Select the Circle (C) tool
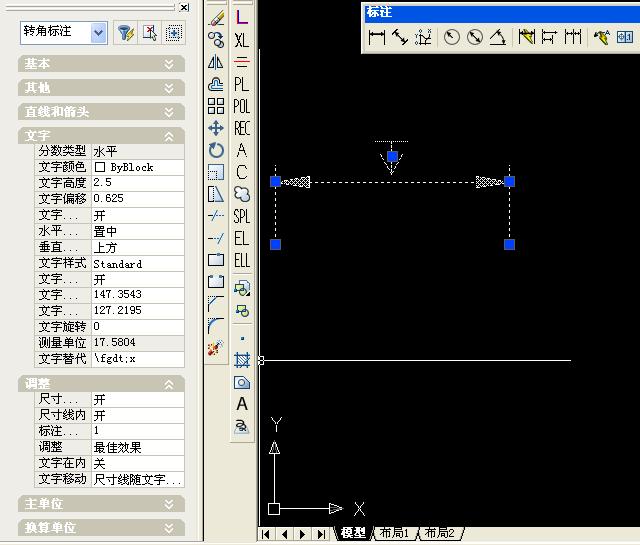 (x=242, y=172)
